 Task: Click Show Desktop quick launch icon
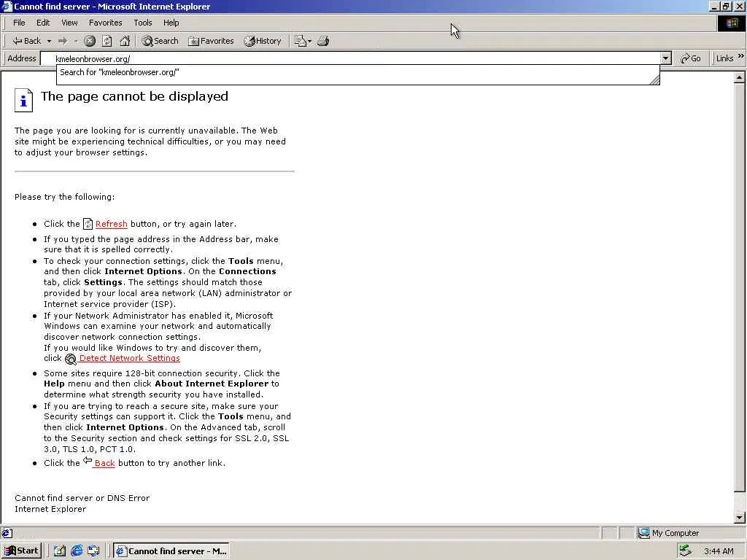click(59, 551)
